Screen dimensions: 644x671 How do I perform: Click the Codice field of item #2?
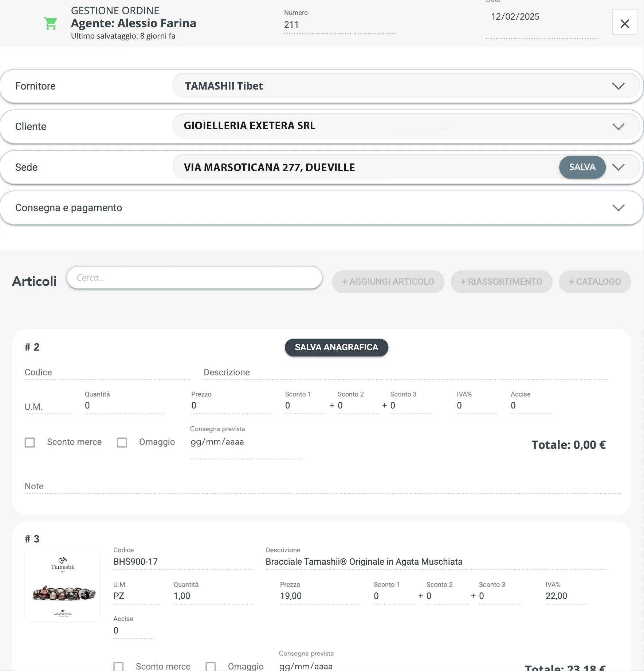(x=107, y=372)
